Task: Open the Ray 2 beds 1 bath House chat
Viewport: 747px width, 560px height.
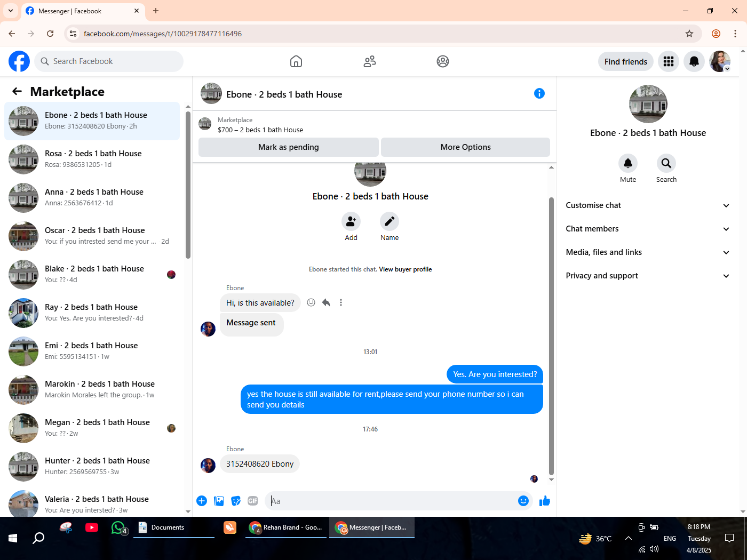Action: [x=92, y=313]
